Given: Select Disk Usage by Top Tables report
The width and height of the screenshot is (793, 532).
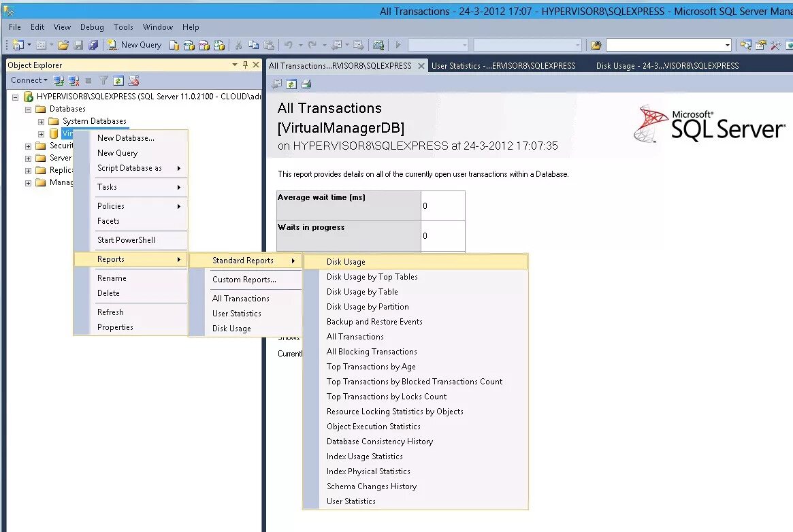Looking at the screenshot, I should 415,277.
